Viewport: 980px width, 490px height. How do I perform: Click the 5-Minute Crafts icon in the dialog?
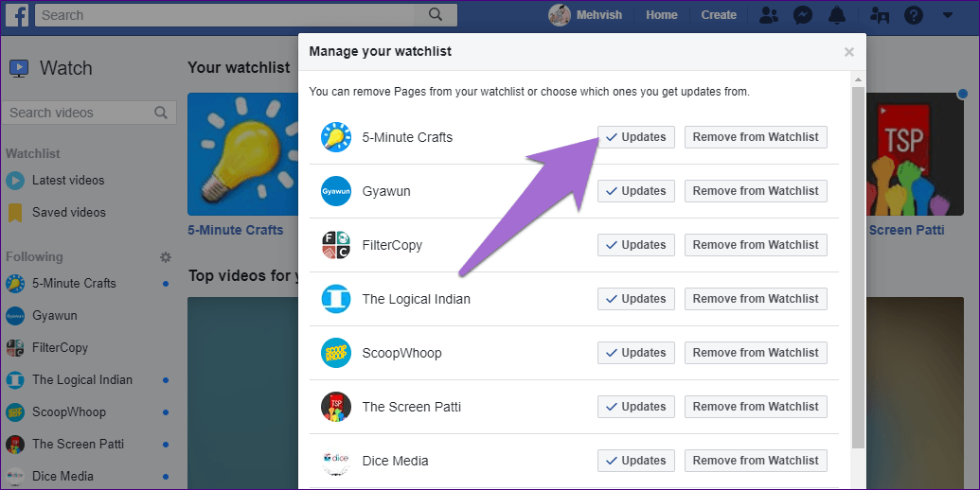pyautogui.click(x=336, y=137)
